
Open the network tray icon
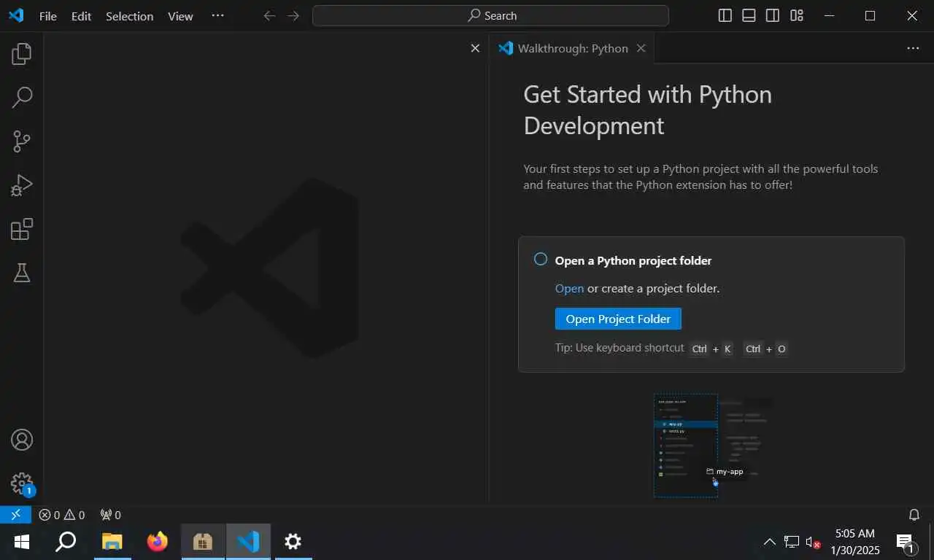[x=792, y=542]
